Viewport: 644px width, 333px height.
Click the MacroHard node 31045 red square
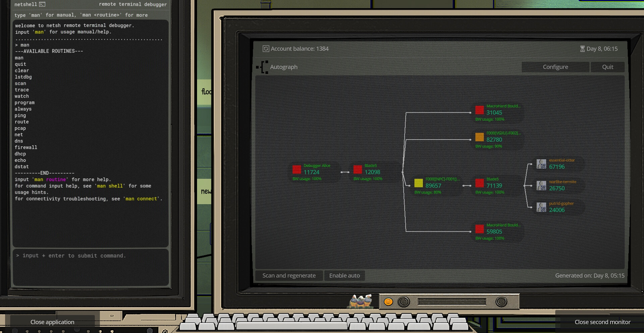click(479, 110)
